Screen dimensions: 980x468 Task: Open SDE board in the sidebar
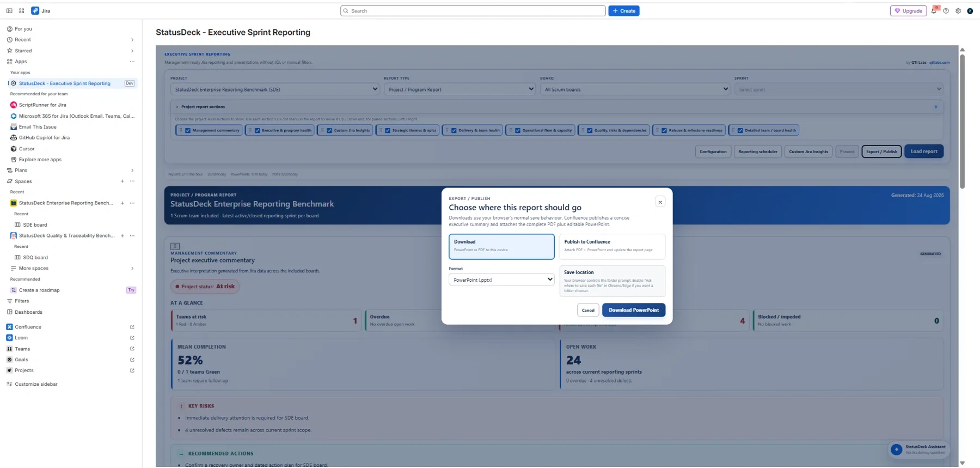point(35,224)
